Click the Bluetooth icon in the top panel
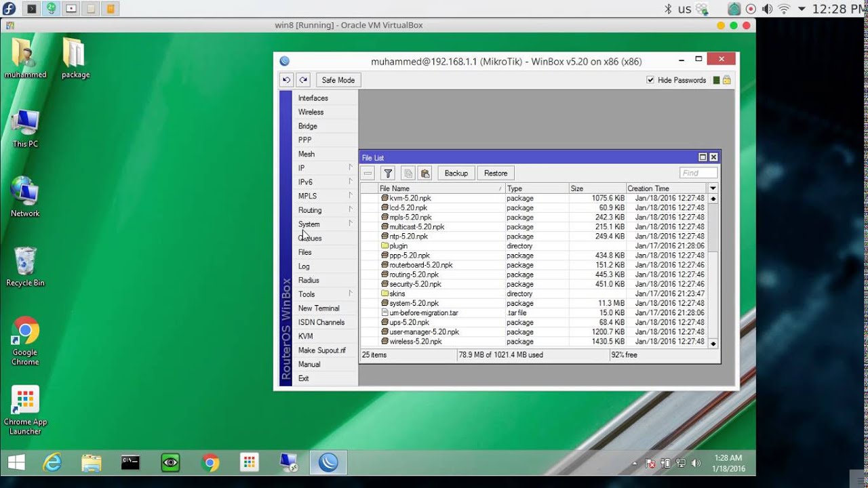Screen dimensions: 868x488 [x=667, y=9]
